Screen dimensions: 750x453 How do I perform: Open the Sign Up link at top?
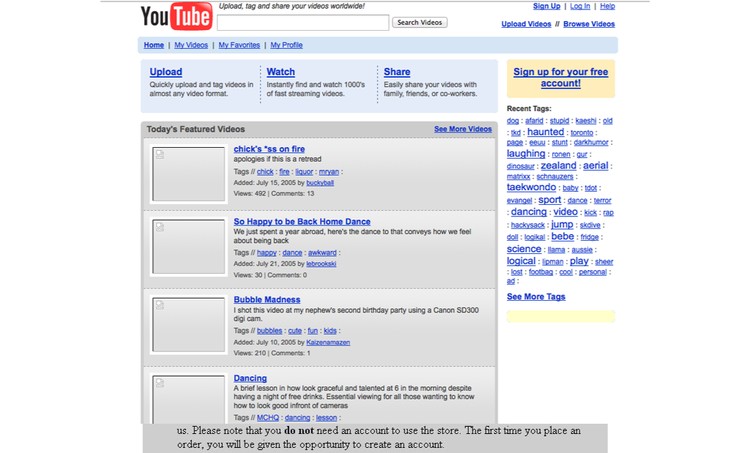[x=546, y=6]
